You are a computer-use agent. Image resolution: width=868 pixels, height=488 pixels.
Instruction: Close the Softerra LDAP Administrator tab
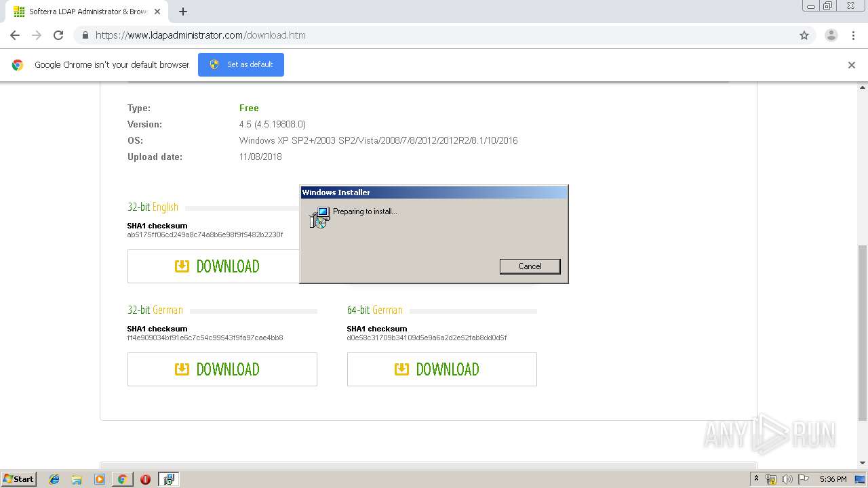(x=158, y=12)
